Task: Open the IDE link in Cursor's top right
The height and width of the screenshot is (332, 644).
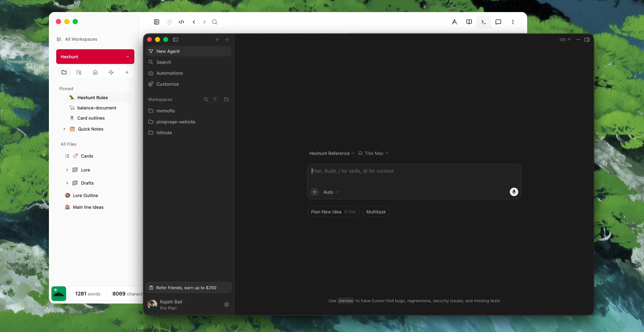Action: click(x=565, y=40)
